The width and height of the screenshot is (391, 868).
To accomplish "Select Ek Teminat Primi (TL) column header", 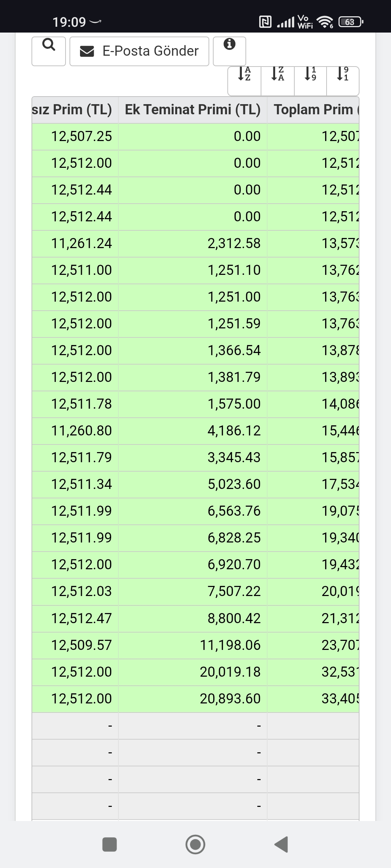I will [193, 110].
